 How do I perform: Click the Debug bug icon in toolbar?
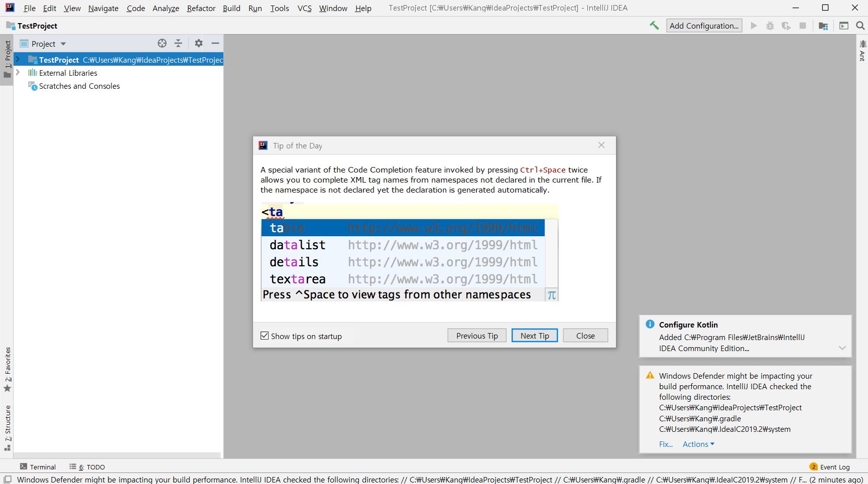770,26
